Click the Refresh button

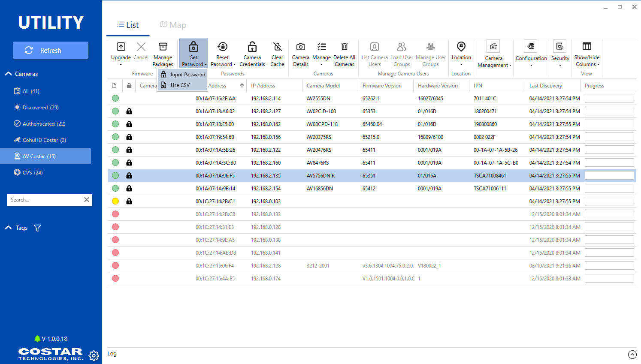pyautogui.click(x=51, y=50)
